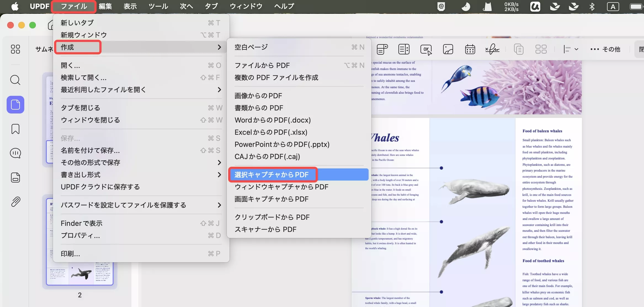Select the image field icon in toolbar
The width and height of the screenshot is (644, 307).
[x=448, y=49]
